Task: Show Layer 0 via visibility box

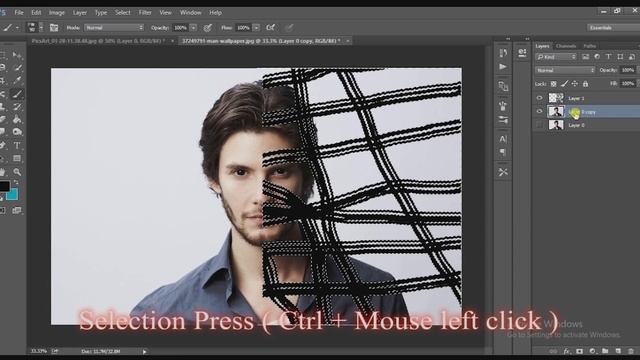Action: pos(539,125)
